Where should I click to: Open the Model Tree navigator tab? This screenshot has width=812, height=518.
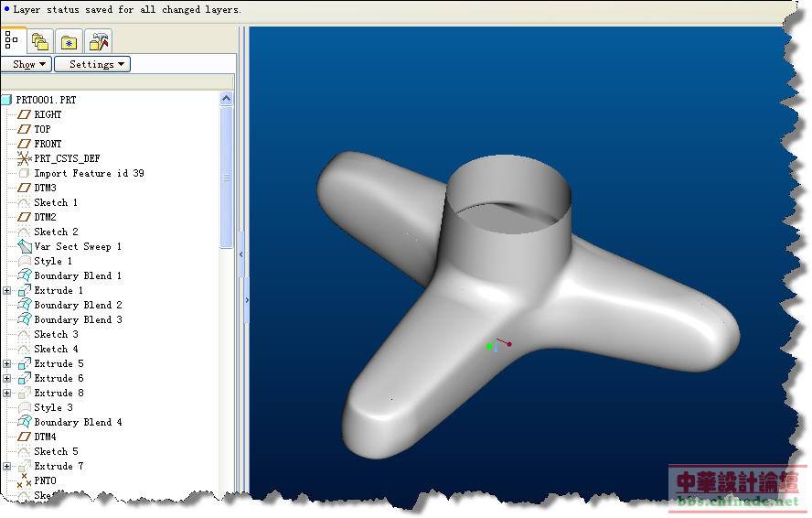click(12, 40)
